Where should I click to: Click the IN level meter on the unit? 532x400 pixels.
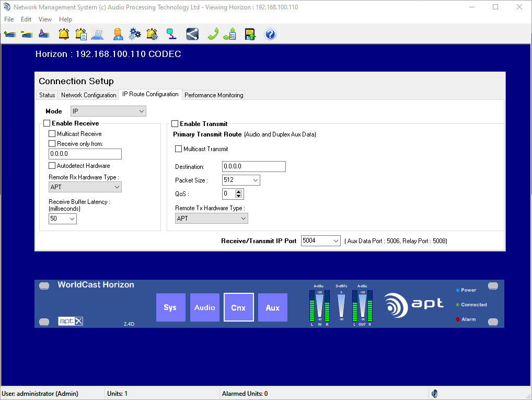319,305
